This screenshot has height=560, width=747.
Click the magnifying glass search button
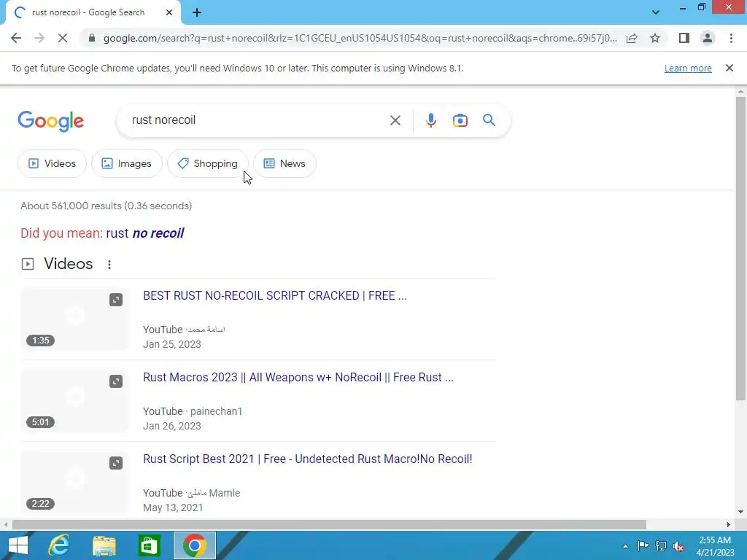tap(489, 120)
